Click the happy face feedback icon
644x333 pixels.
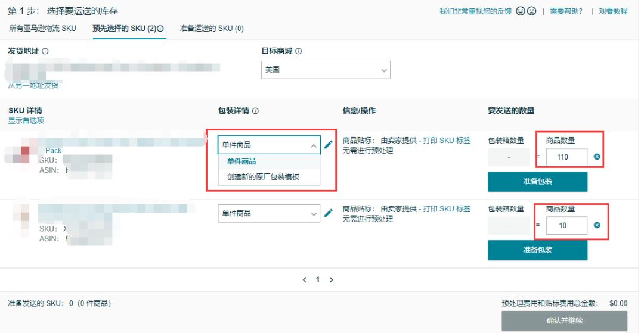pyautogui.click(x=521, y=11)
